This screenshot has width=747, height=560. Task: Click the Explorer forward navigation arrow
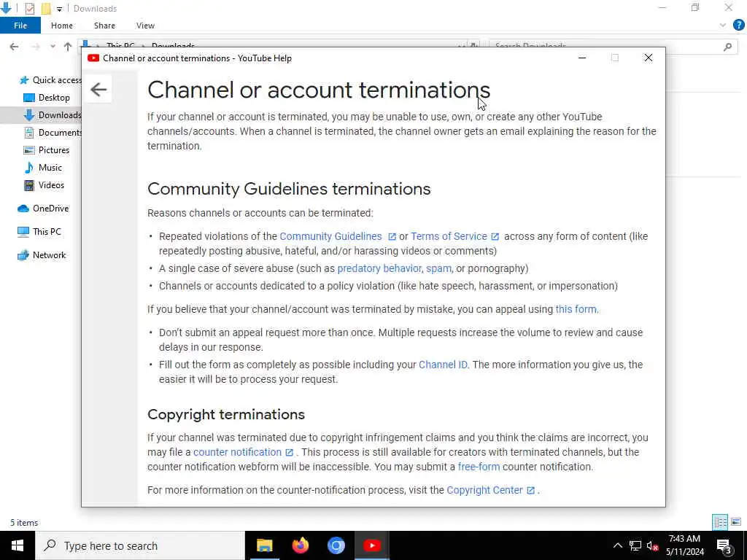pyautogui.click(x=35, y=47)
